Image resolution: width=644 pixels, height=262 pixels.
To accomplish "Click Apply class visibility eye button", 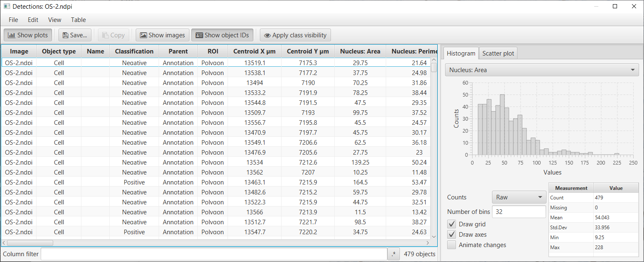I will [295, 35].
